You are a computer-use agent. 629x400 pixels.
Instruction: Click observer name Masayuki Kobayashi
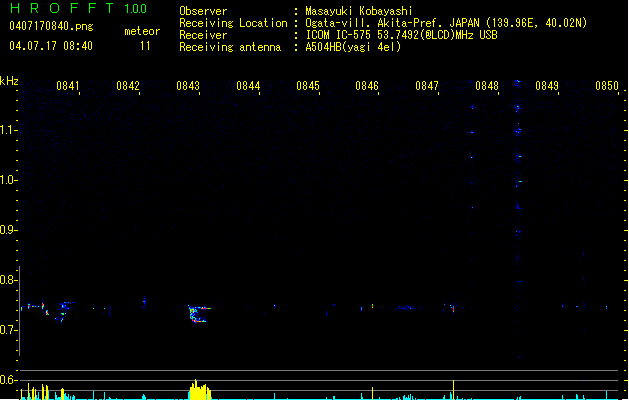point(359,11)
